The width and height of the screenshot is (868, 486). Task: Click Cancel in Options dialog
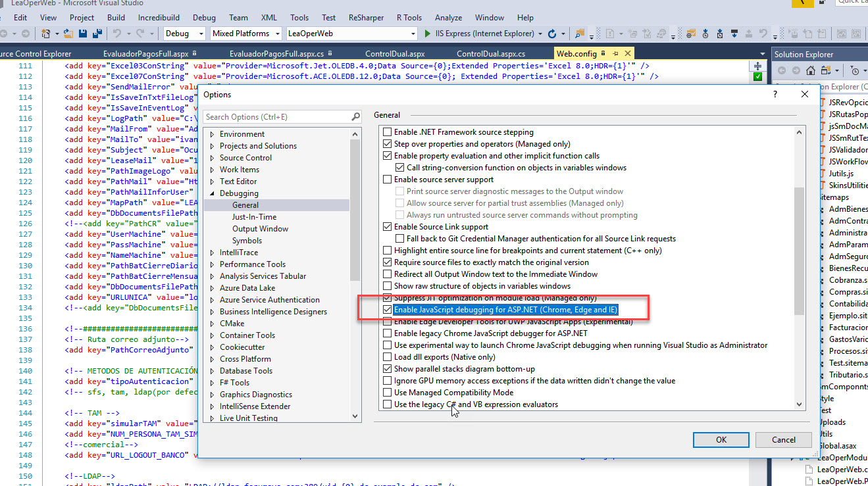click(x=783, y=440)
